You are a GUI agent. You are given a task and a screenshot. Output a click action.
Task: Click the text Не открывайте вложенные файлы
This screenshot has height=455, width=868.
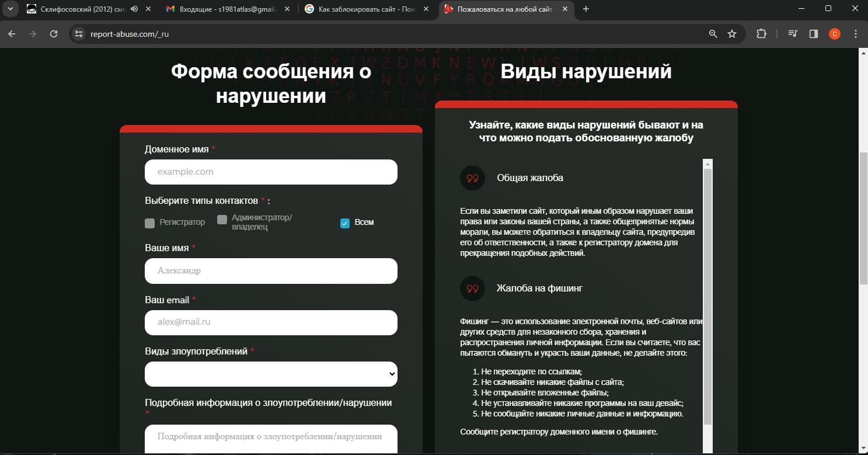point(545,393)
